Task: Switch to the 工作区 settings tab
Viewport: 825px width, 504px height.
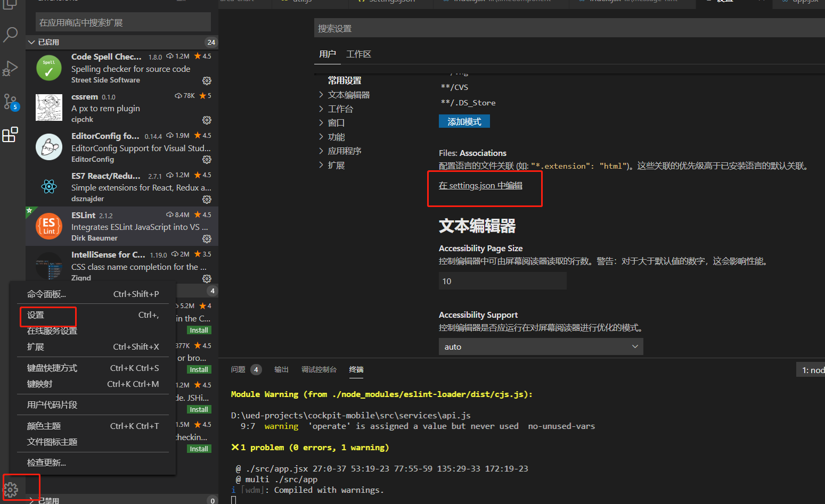Action: click(x=359, y=54)
